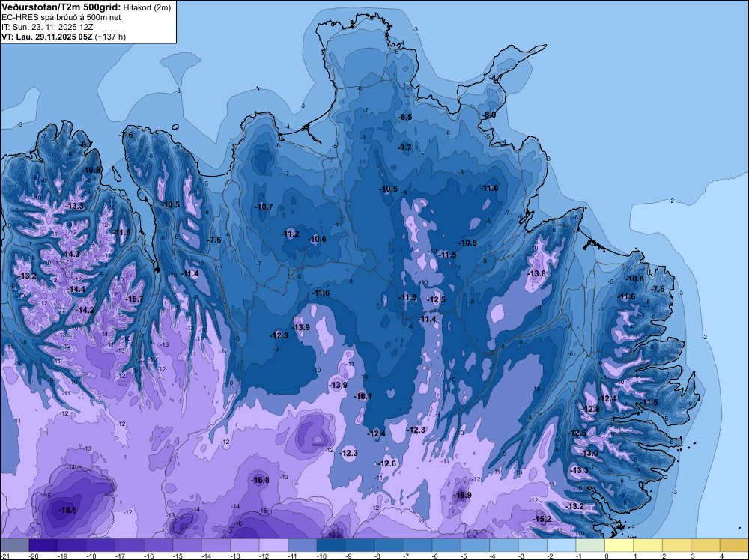749x560 pixels.
Task: Click the -18.9 temperature value on the map
Action: pyautogui.click(x=462, y=495)
